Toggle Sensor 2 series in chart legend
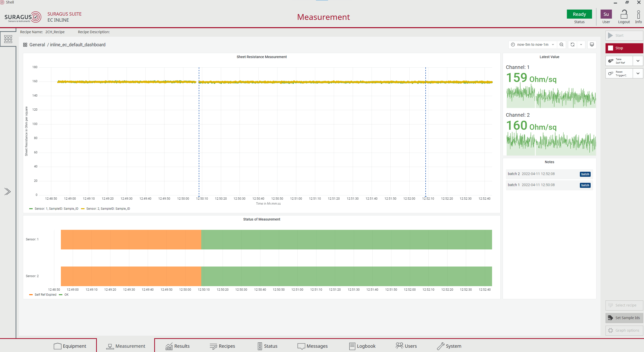 pyautogui.click(x=108, y=209)
